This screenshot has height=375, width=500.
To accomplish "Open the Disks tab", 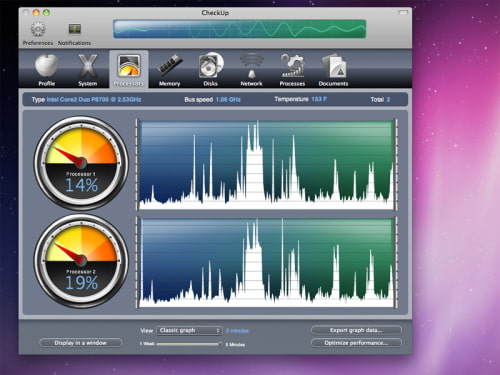I will tap(211, 69).
